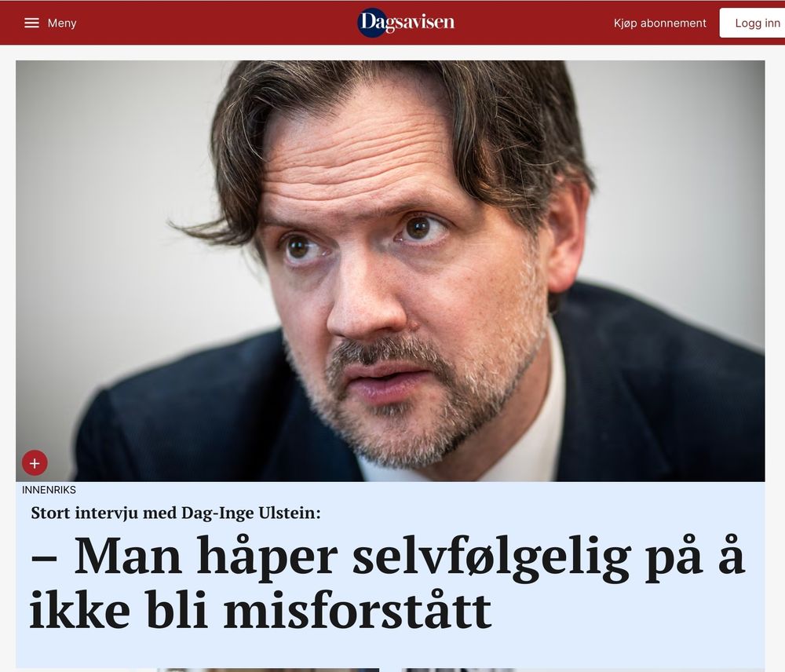Click the blue circle behind logo's D

372,23
